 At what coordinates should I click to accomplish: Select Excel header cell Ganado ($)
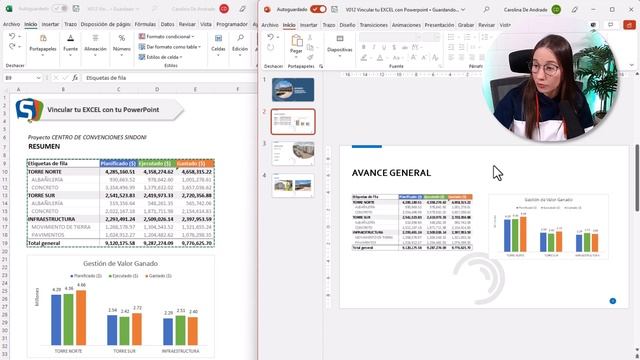195,163
